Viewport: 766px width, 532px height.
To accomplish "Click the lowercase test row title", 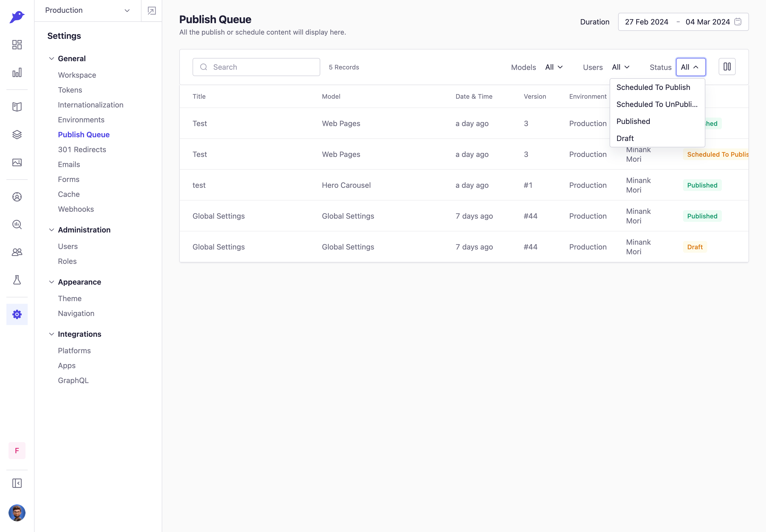I will click(x=199, y=185).
